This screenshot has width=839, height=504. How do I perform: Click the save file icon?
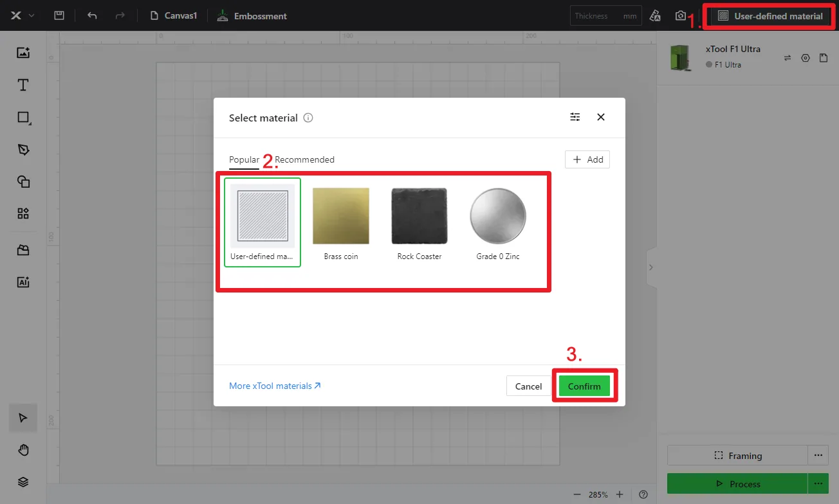(59, 15)
